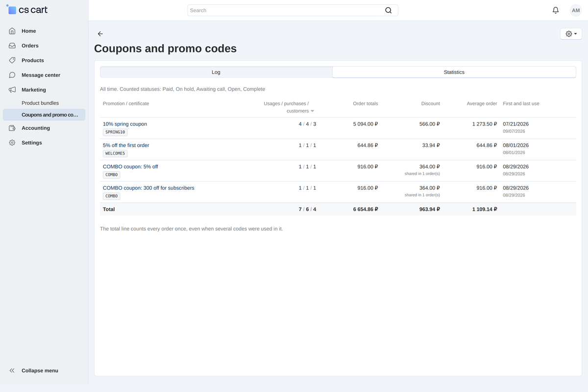Image resolution: width=588 pixels, height=392 pixels.
Task: Click Collapse menu label
Action: pyautogui.click(x=40, y=370)
